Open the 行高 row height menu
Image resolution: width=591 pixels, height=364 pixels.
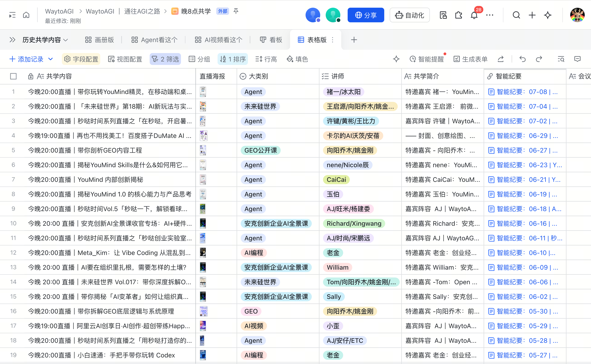point(266,59)
